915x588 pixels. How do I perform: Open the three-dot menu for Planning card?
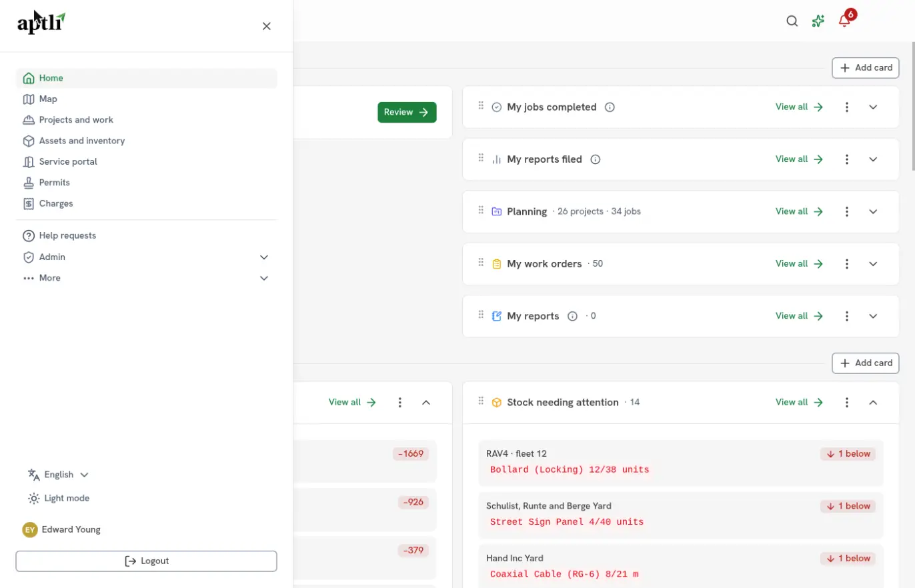(x=847, y=211)
